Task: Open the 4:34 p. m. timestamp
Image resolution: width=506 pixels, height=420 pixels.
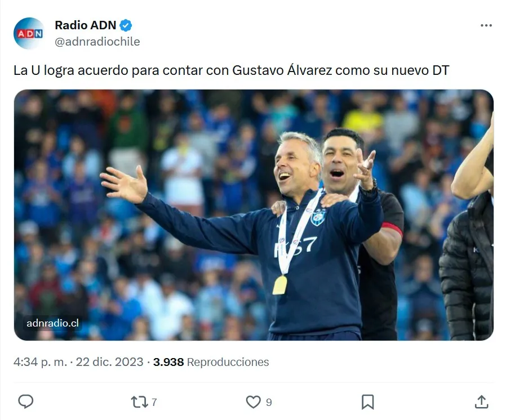Action: coord(40,362)
